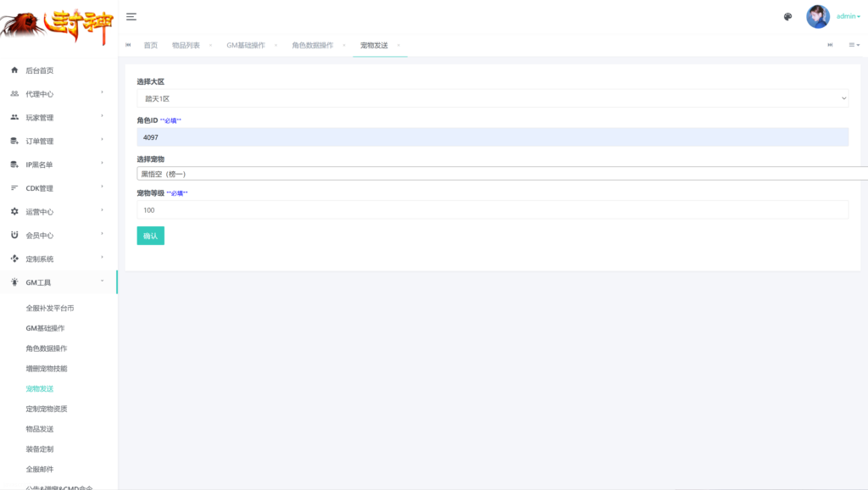Open the 选择大区 dropdown
This screenshot has width=868, height=490.
tap(492, 99)
